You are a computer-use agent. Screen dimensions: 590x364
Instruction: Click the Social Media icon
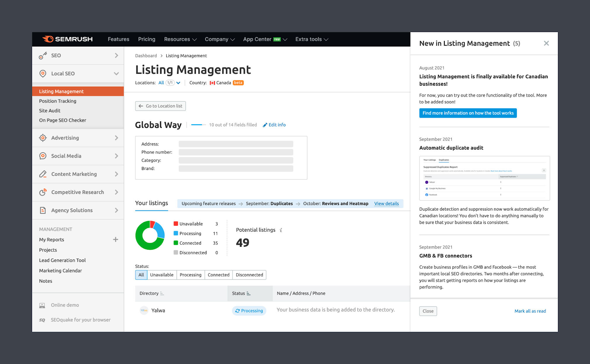click(x=43, y=156)
